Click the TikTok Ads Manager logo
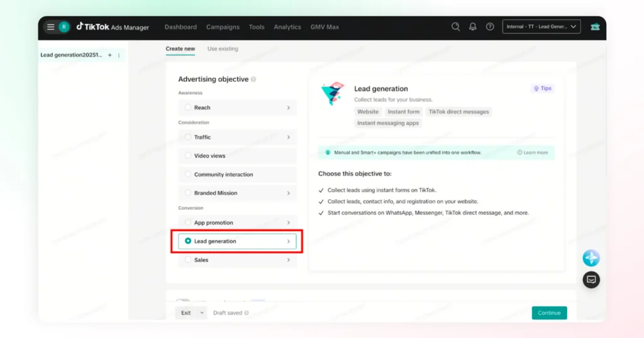 113,27
